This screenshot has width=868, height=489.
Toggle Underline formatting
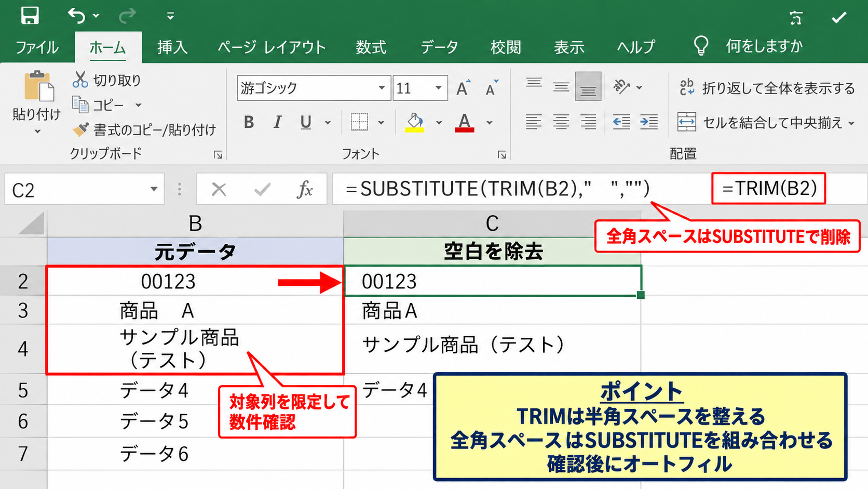[306, 123]
